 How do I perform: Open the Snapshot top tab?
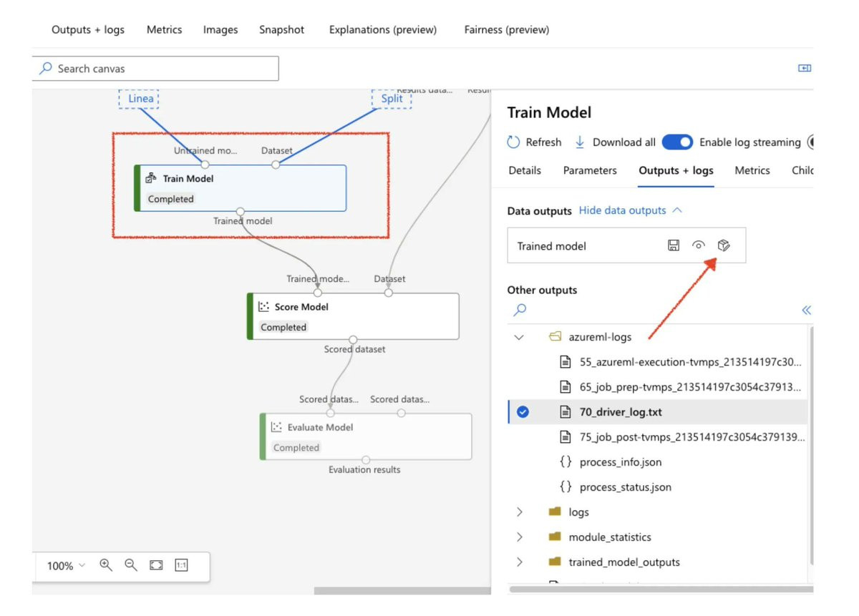click(282, 30)
